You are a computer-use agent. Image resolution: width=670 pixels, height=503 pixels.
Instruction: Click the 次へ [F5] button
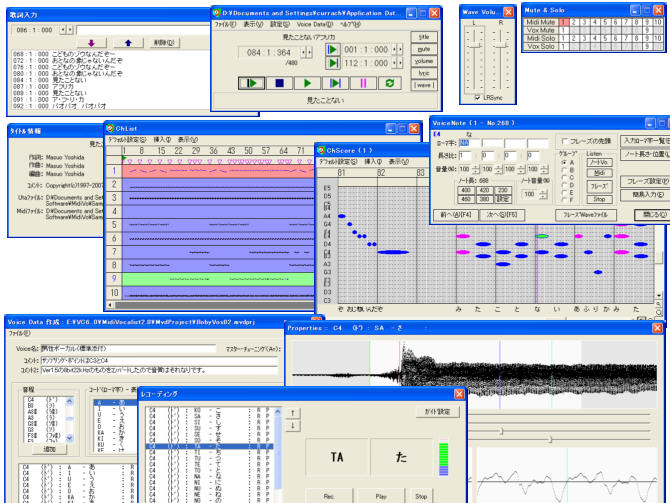click(502, 215)
